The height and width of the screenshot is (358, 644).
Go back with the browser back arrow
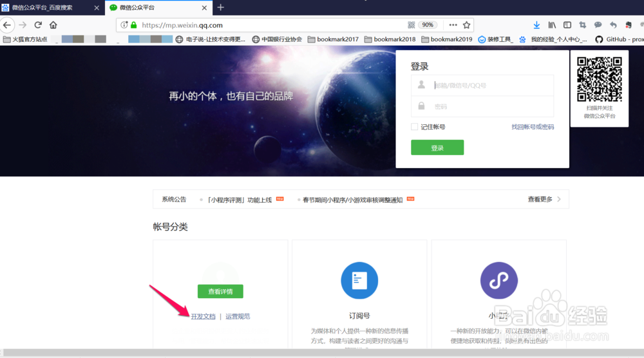pos(7,25)
